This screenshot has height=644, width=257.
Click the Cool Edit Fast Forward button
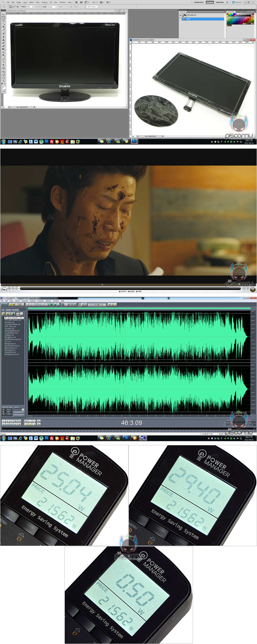point(11,424)
